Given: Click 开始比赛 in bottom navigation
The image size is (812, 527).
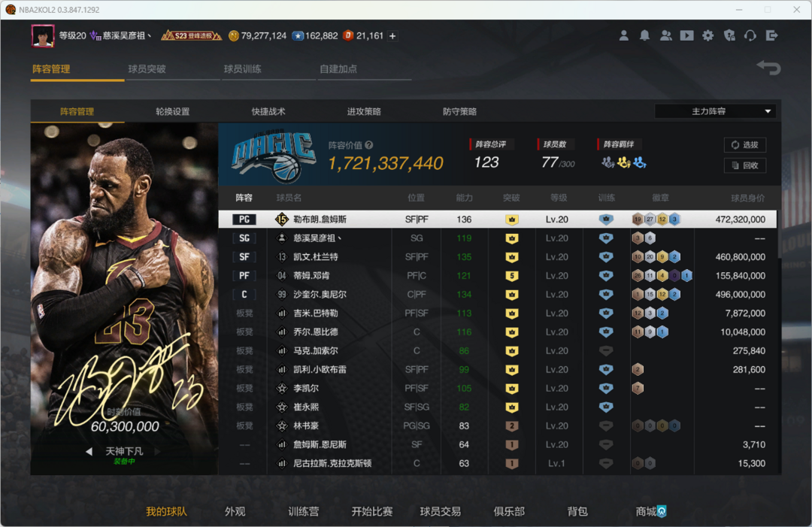Looking at the screenshot, I should pyautogui.click(x=372, y=511).
